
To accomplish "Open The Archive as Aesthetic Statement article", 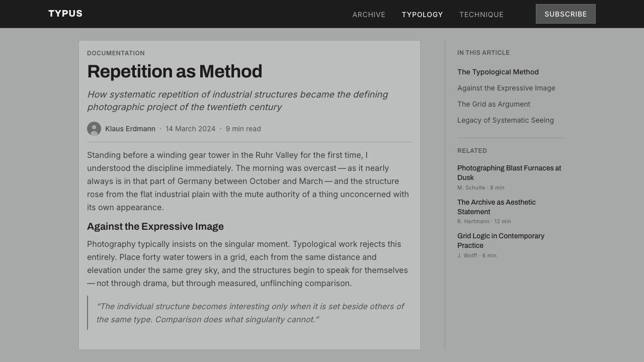I will 497,207.
